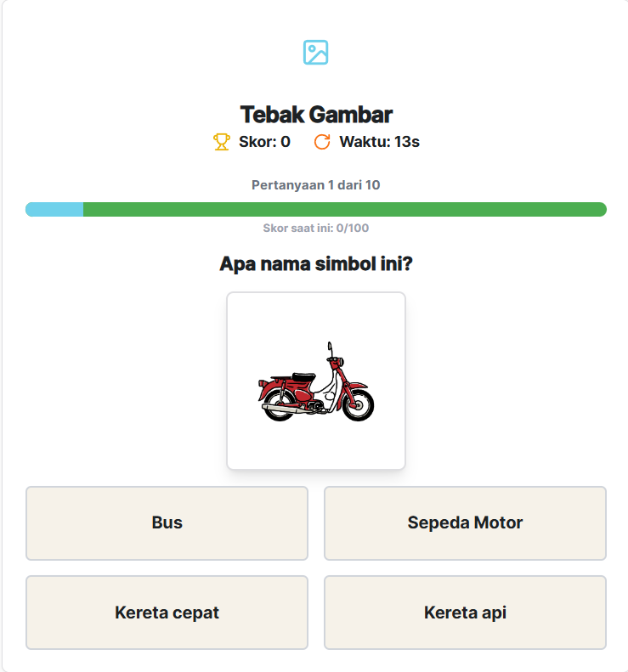
Task: Click the motorcycle's handlebar mirror
Action: pos(330,347)
